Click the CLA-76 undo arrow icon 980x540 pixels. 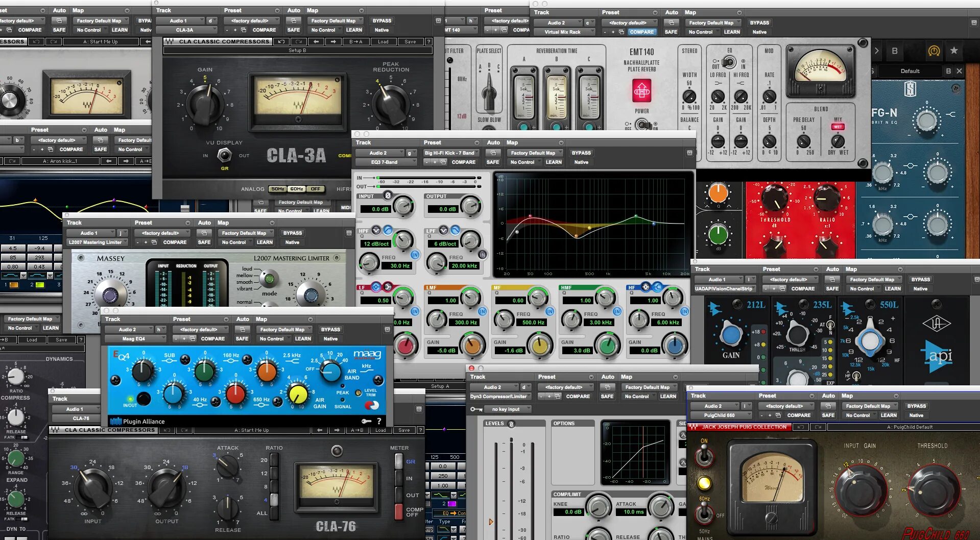166,430
